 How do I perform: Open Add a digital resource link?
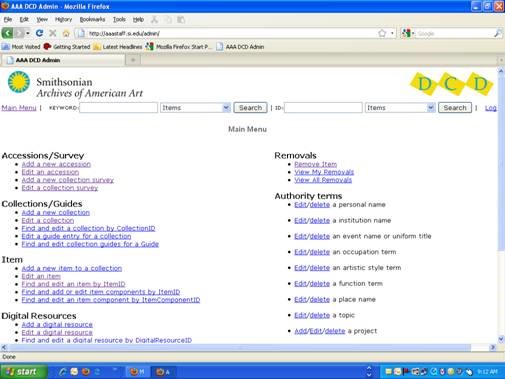coord(57,324)
